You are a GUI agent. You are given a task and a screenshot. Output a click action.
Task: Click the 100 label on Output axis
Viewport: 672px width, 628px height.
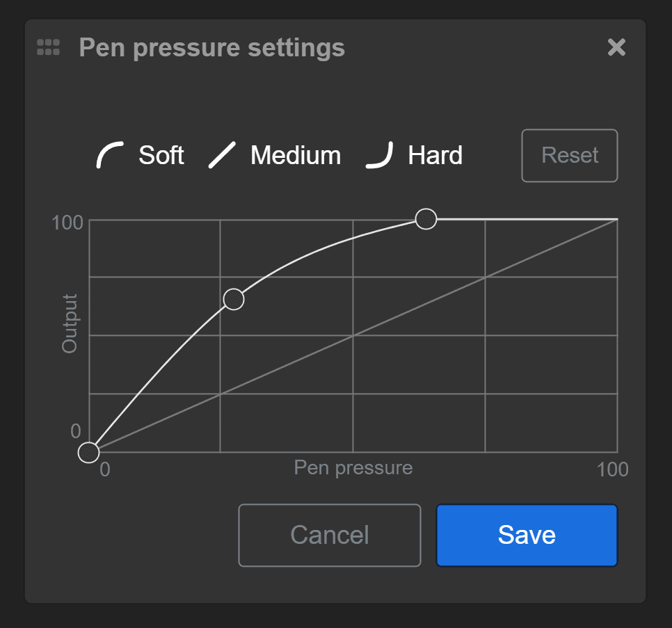coord(67,223)
